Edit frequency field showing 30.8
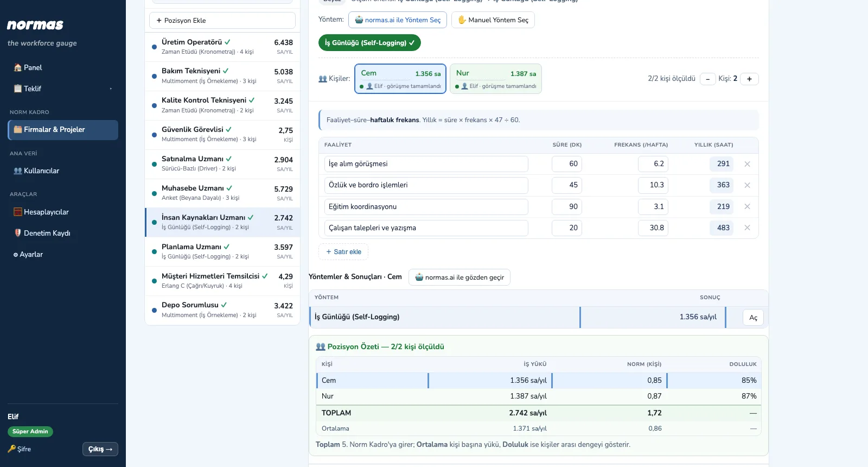Viewport: 868px width, 467px height. tap(653, 228)
